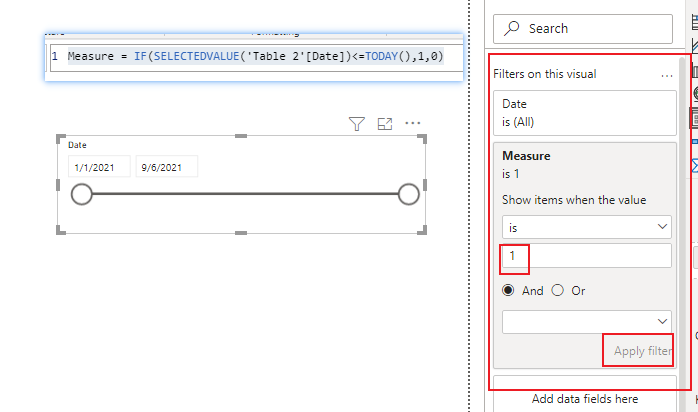Select the Or radio button

pyautogui.click(x=557, y=290)
